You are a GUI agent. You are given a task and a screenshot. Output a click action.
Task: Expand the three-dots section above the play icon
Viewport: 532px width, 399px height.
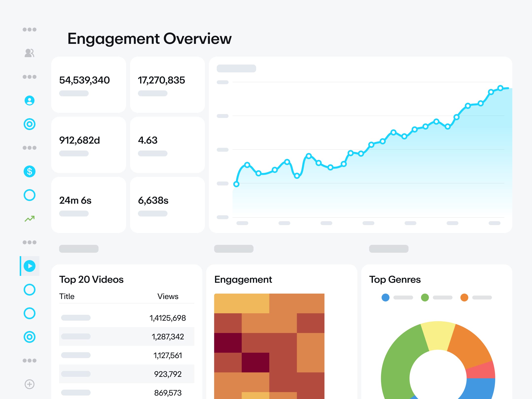(29, 242)
